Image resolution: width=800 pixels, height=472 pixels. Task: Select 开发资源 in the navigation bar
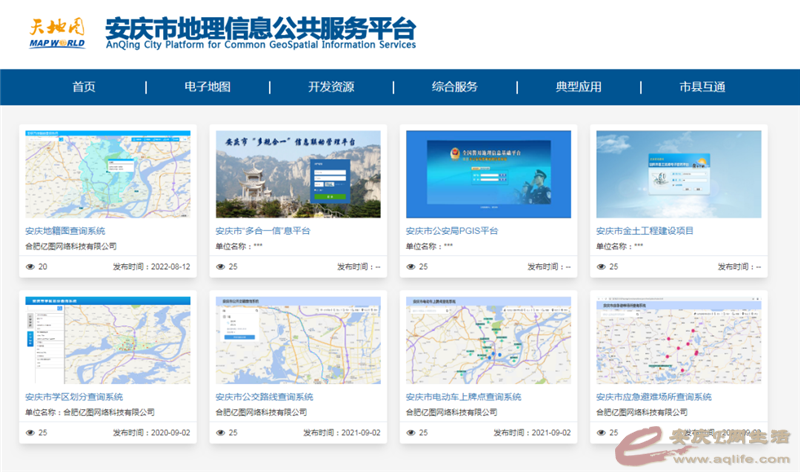tap(331, 87)
